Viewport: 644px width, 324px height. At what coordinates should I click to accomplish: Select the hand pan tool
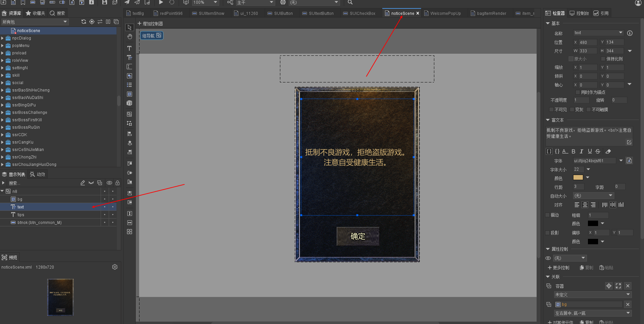pyautogui.click(x=129, y=36)
